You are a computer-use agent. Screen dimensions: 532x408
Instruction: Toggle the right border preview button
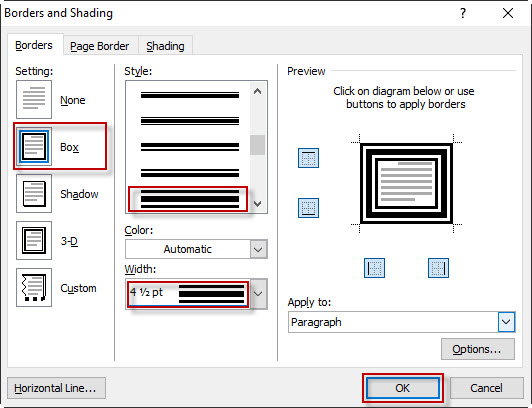pos(438,268)
